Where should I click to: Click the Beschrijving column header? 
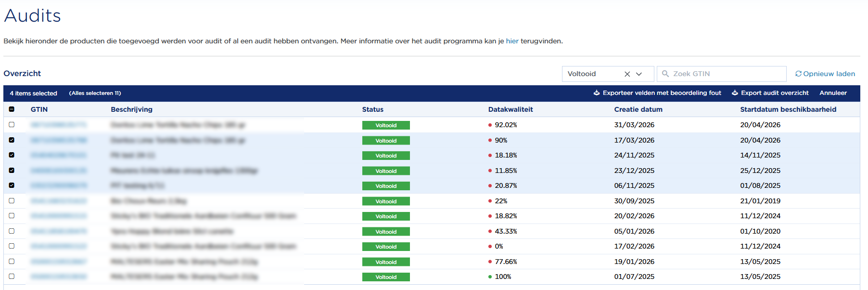(131, 109)
